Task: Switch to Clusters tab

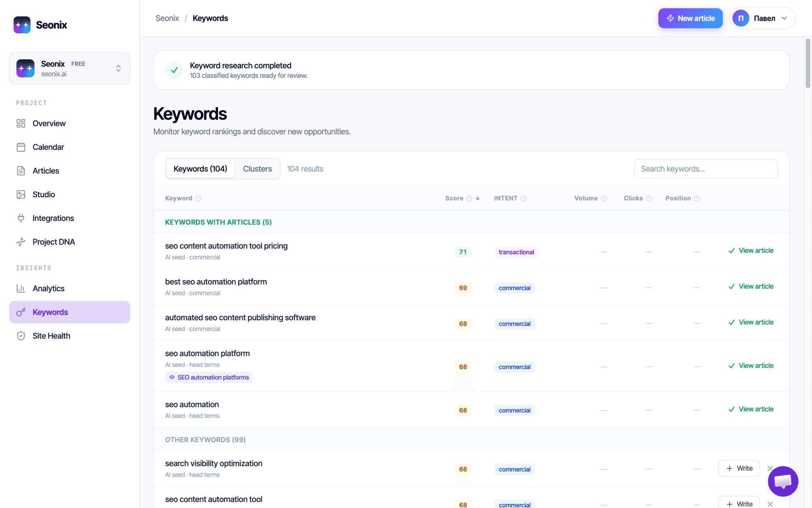Action: pyautogui.click(x=257, y=169)
